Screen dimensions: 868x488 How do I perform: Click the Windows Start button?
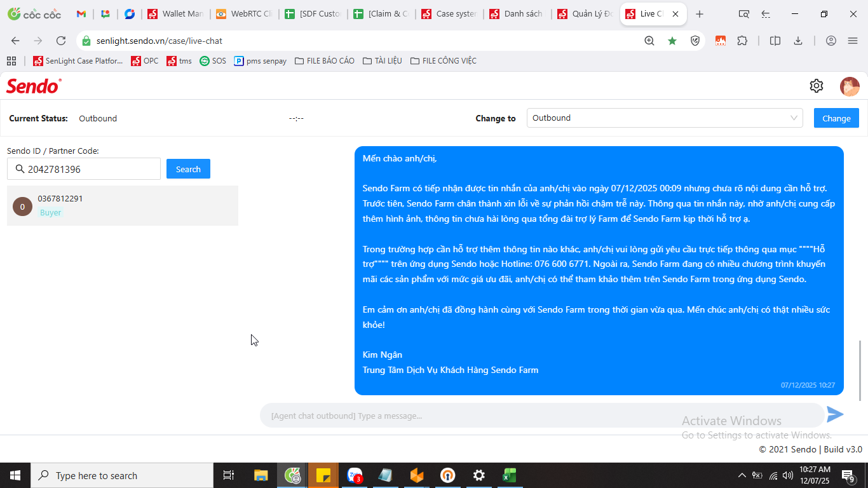15,475
